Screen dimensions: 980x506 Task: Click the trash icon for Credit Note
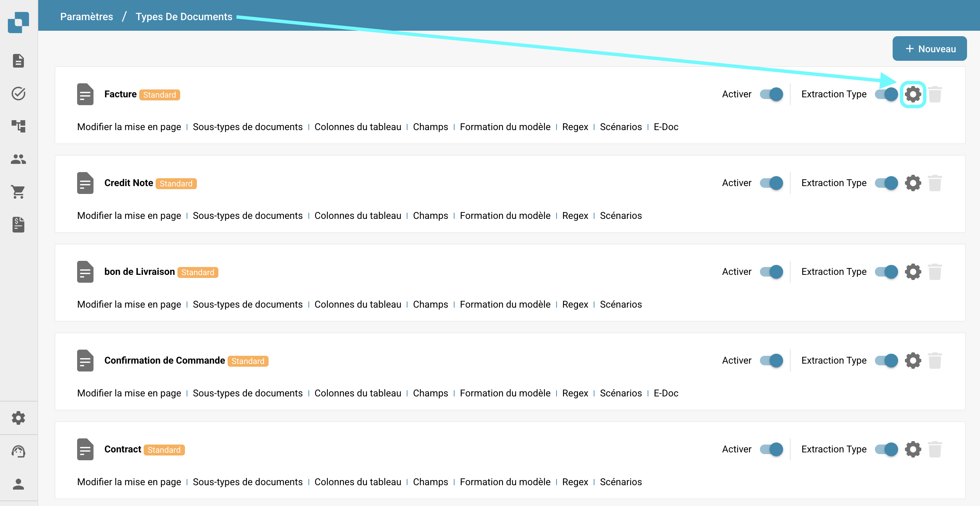(x=934, y=183)
